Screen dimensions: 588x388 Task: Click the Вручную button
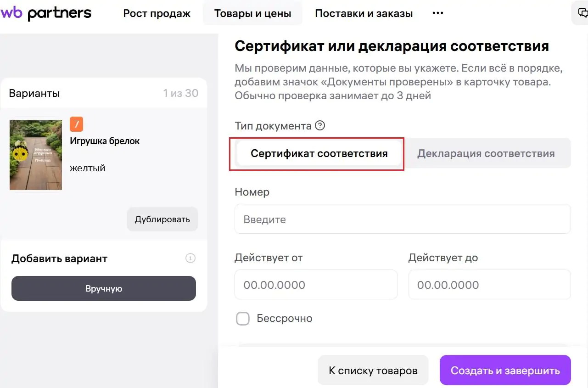[104, 288]
